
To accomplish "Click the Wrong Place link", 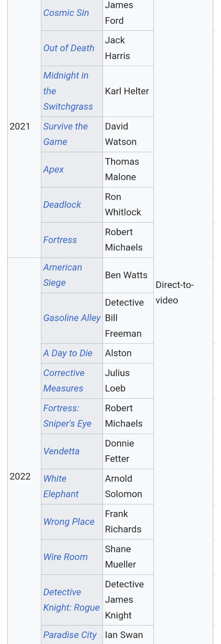I will coord(69,522).
